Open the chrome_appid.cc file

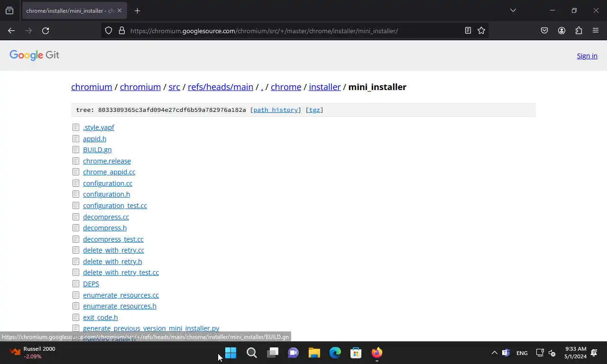[109, 172]
